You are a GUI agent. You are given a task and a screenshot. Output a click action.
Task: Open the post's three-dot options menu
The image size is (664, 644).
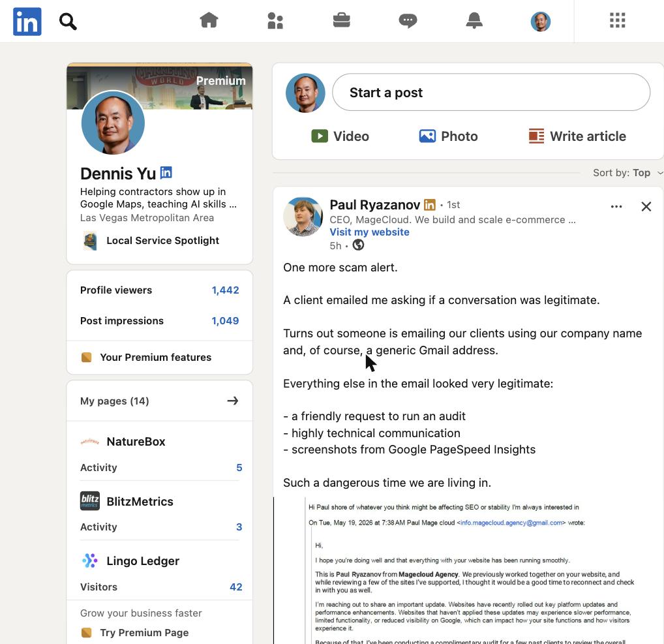(616, 206)
